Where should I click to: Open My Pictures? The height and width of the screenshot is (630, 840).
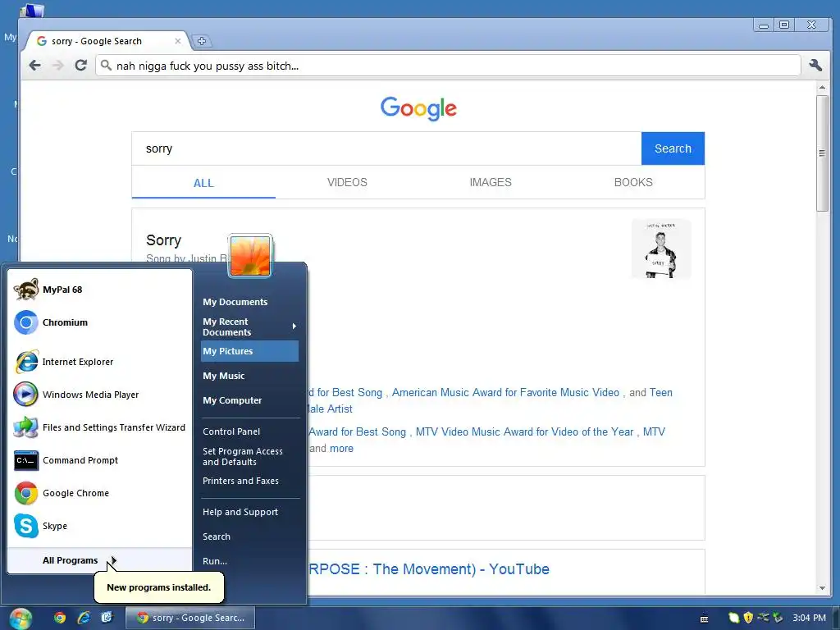pos(249,351)
